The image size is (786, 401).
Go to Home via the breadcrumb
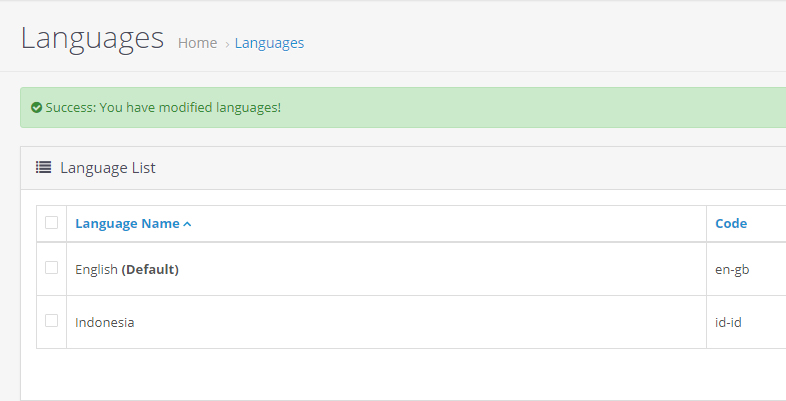click(x=197, y=43)
